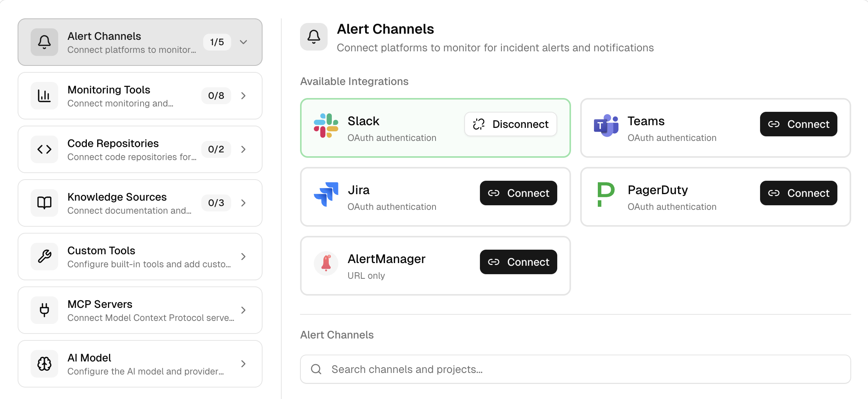Connect the PagerDuty integration
The width and height of the screenshot is (868, 399).
[798, 193]
